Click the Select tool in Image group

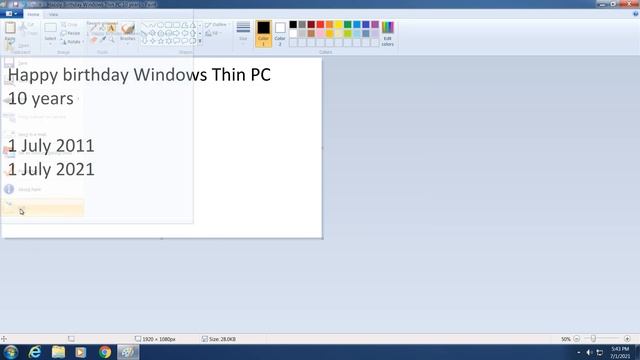(50, 33)
